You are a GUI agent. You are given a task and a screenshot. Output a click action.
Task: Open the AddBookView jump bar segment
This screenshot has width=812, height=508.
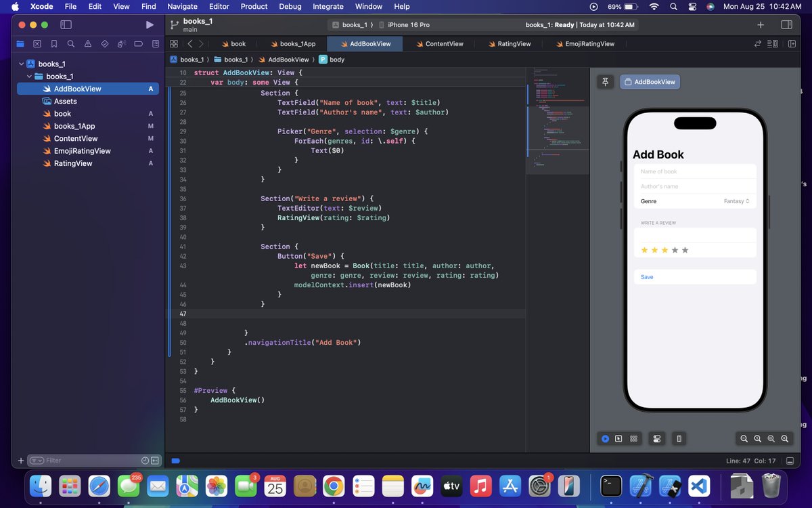[x=283, y=60]
